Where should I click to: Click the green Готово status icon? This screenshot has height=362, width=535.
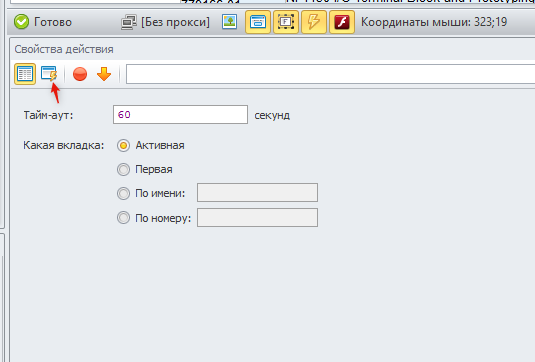[21, 22]
